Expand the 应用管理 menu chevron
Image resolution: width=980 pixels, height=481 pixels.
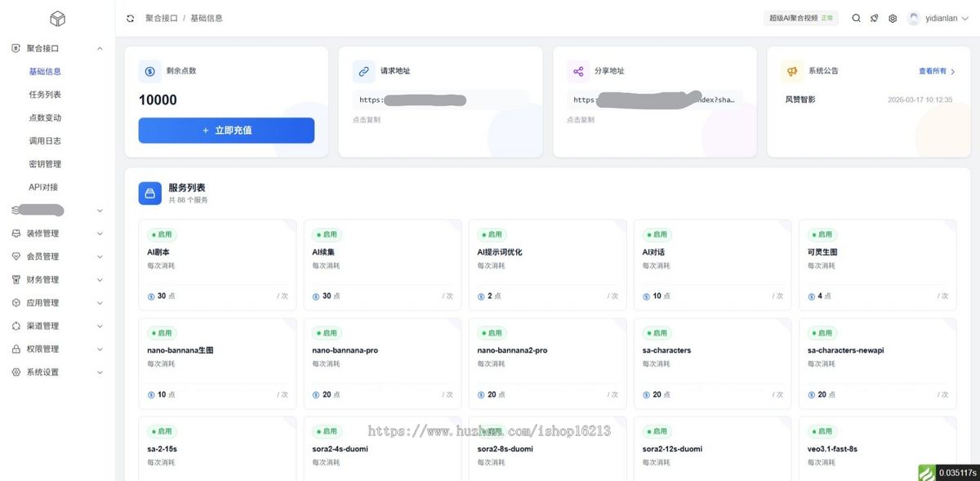(100, 303)
